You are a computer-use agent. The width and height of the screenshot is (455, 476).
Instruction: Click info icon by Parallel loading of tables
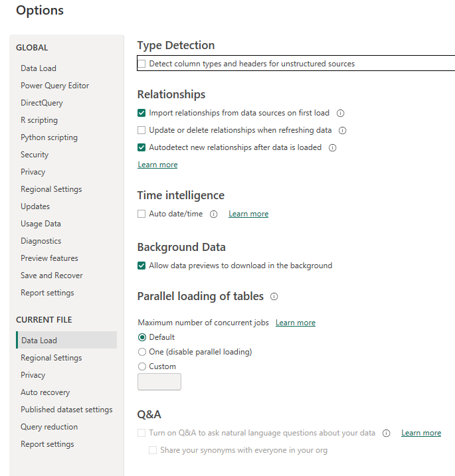[274, 297]
